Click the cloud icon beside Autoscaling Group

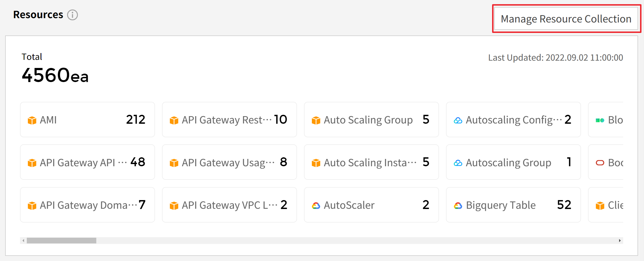458,163
